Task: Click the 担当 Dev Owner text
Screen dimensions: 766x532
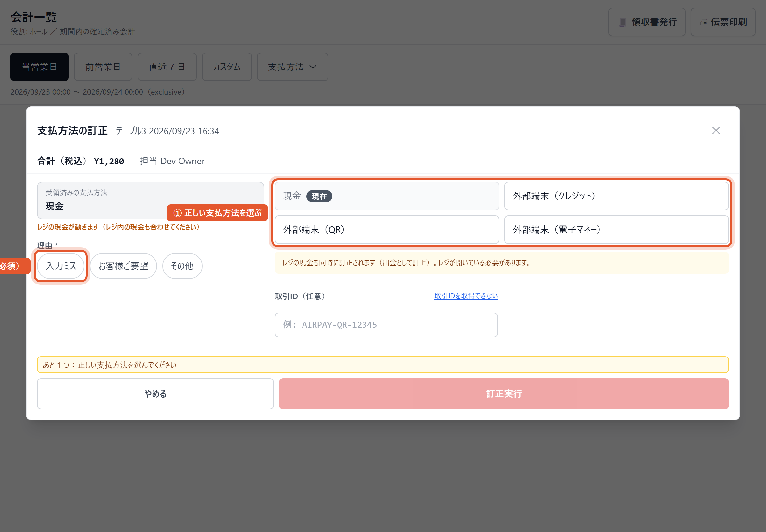Action: coord(172,161)
